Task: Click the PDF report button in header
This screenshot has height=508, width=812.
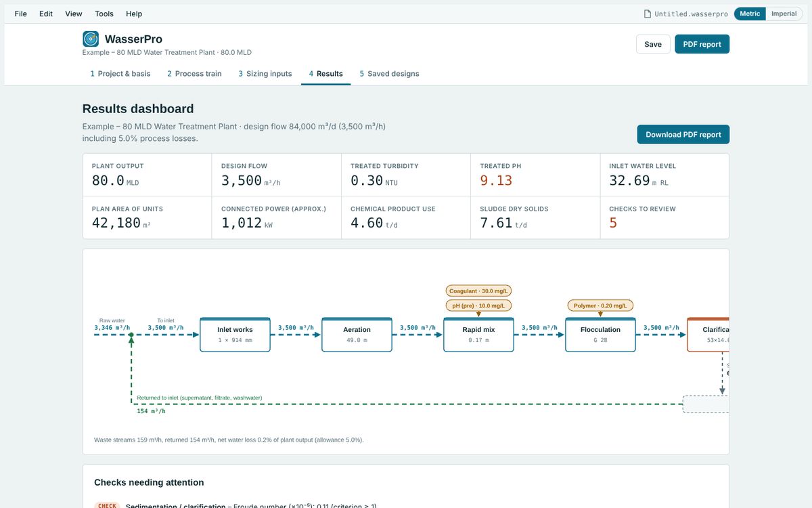Action: coord(702,44)
